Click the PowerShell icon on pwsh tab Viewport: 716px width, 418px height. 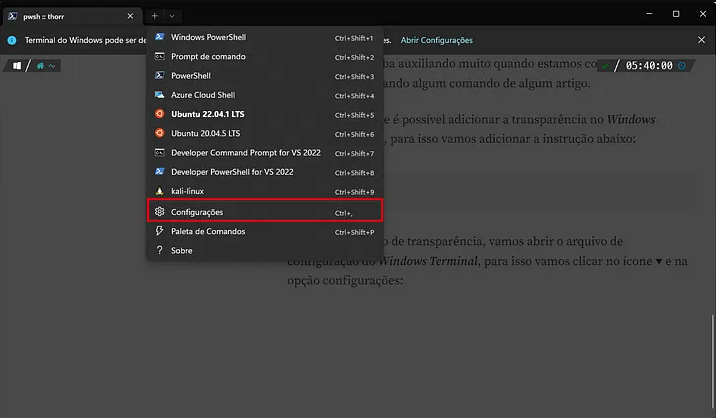coord(13,16)
